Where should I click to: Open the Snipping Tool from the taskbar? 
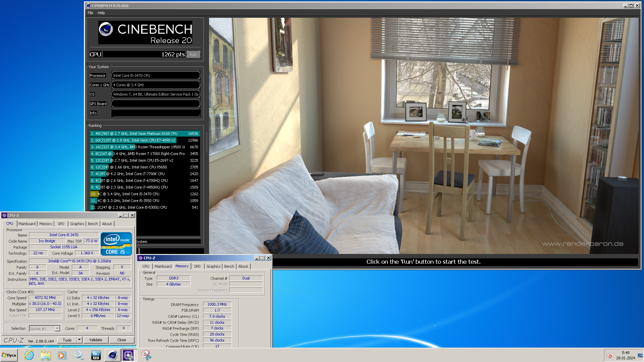tap(146, 355)
